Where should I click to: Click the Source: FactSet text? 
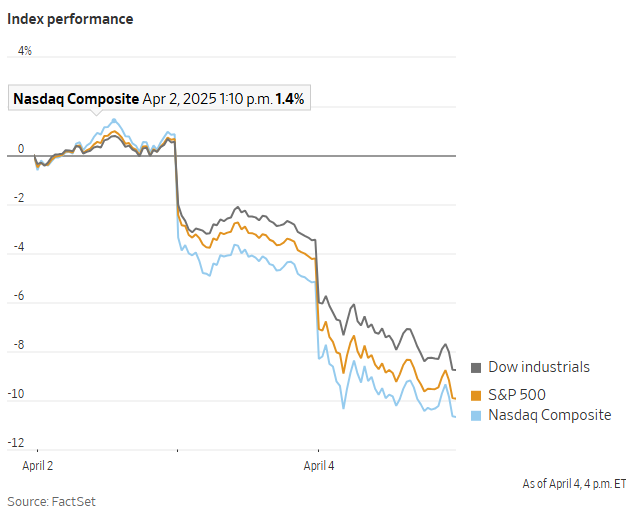point(52,500)
